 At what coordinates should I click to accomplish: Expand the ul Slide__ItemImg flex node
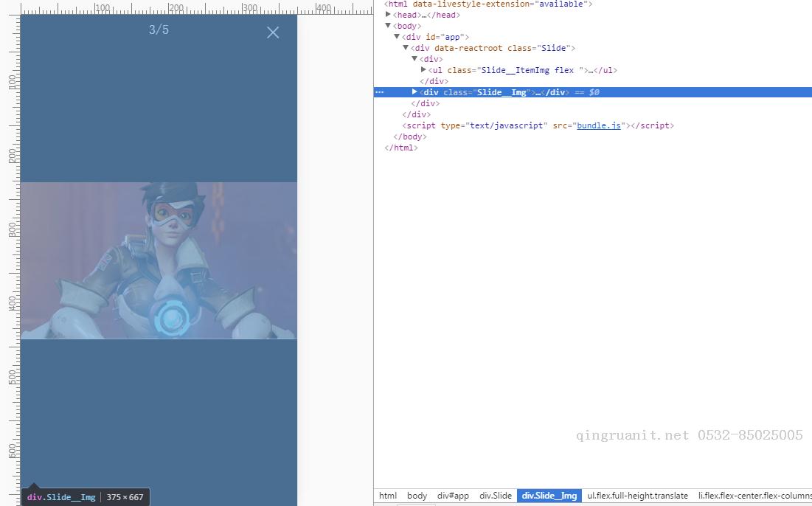pyautogui.click(x=423, y=69)
